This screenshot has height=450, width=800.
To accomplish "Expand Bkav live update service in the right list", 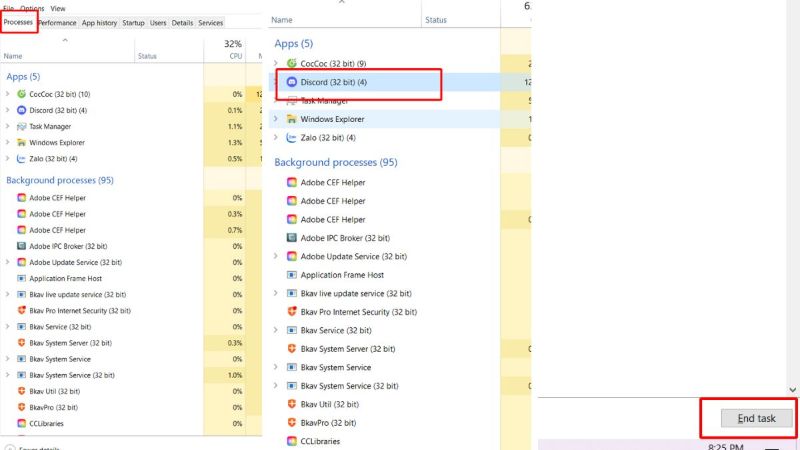I will point(276,294).
